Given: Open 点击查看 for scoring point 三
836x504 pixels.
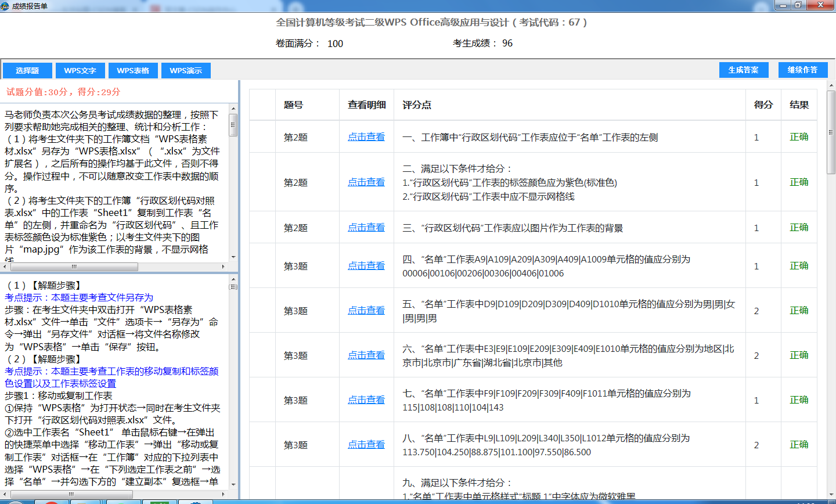Looking at the screenshot, I should [366, 228].
